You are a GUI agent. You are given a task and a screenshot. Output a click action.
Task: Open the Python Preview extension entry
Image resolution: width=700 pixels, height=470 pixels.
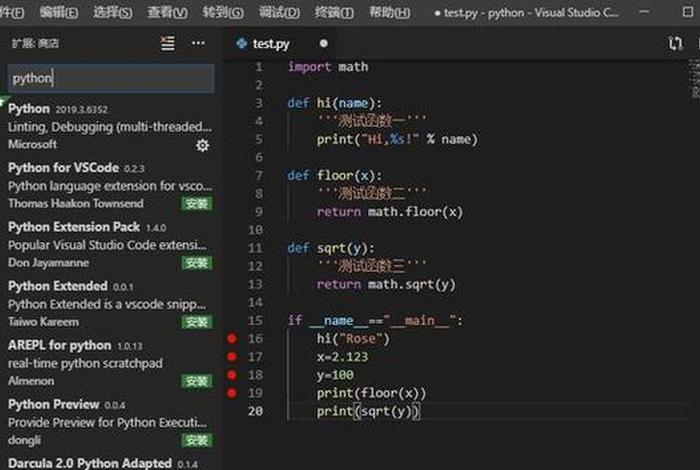coord(111,422)
